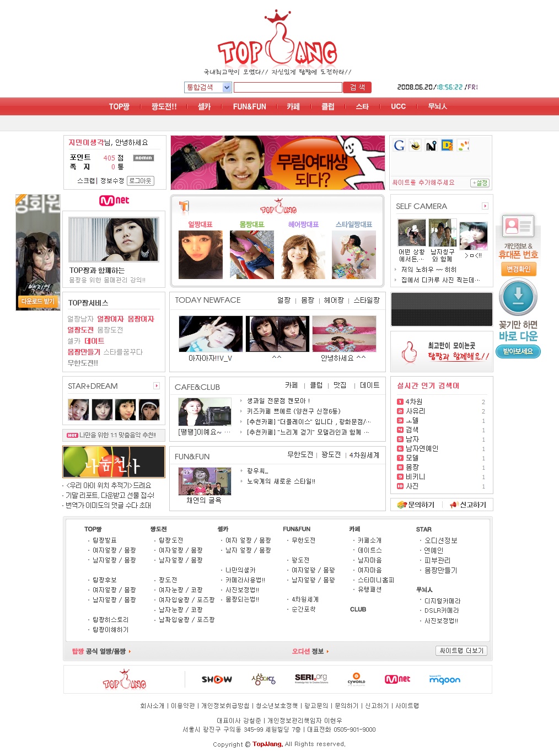Viewport: 559px width, 756px height.
Task: Open sitemap item 디지털카메라
Action: (442, 601)
